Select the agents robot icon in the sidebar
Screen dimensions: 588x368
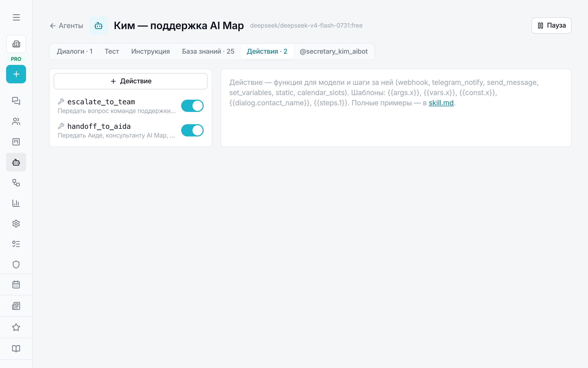pyautogui.click(x=16, y=162)
